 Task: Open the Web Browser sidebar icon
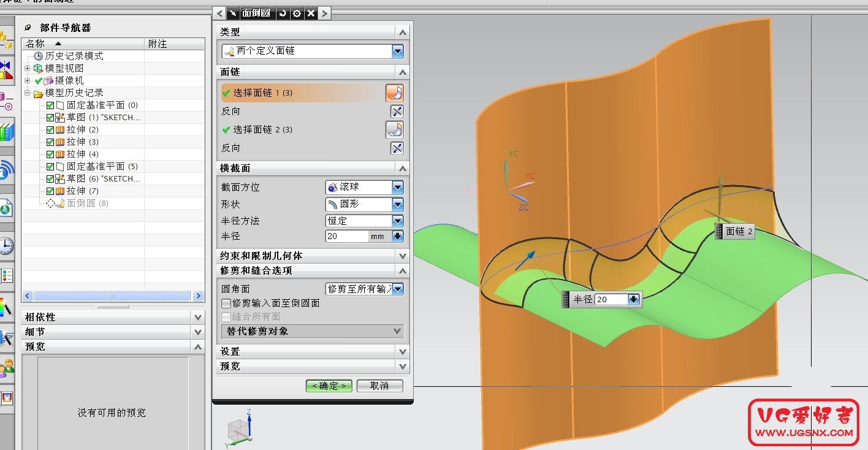tap(6, 208)
